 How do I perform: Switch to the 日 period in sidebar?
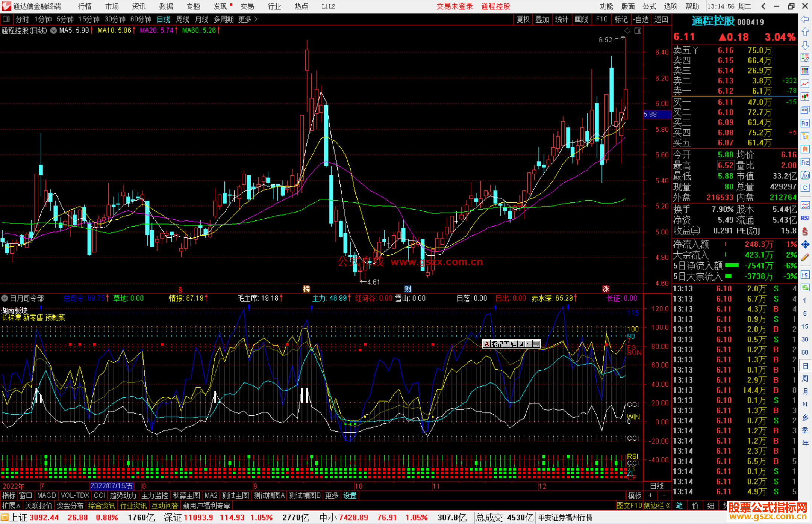click(x=805, y=365)
